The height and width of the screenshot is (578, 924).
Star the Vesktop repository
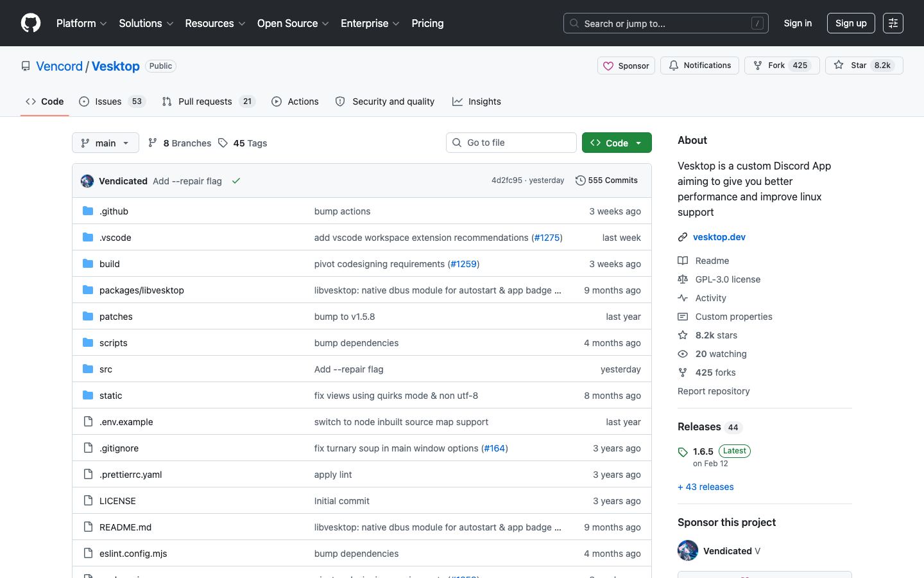coord(864,66)
